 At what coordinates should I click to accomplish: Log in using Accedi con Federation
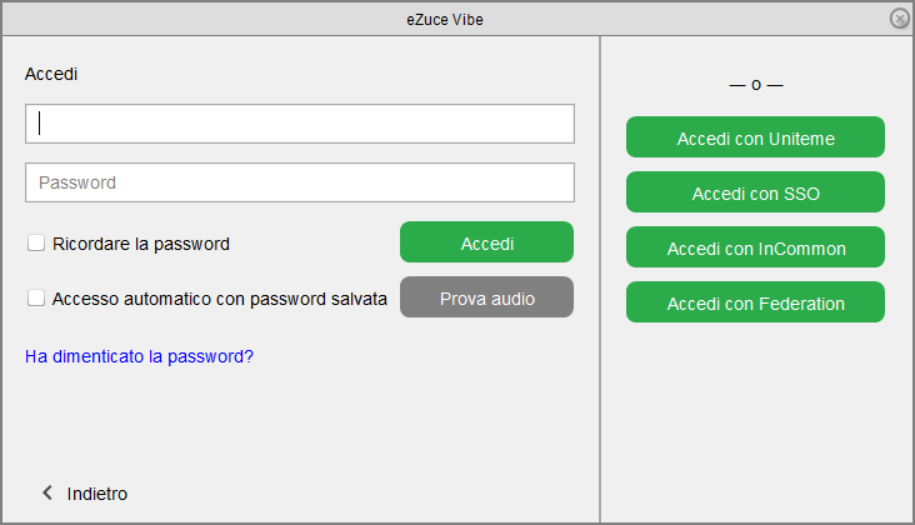(x=755, y=302)
